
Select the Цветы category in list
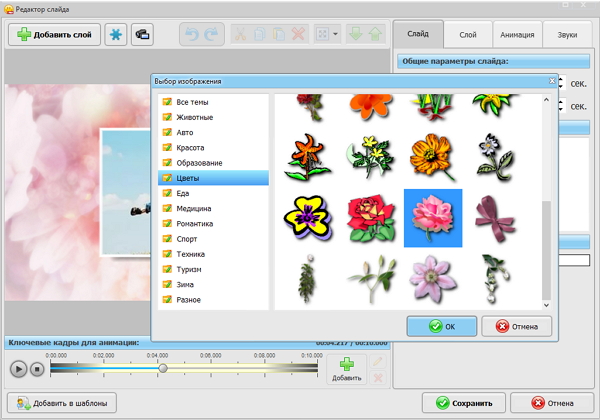192,178
